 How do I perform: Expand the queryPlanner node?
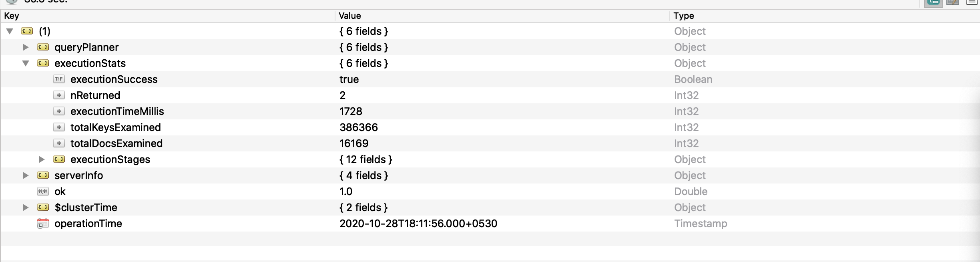[x=26, y=47]
